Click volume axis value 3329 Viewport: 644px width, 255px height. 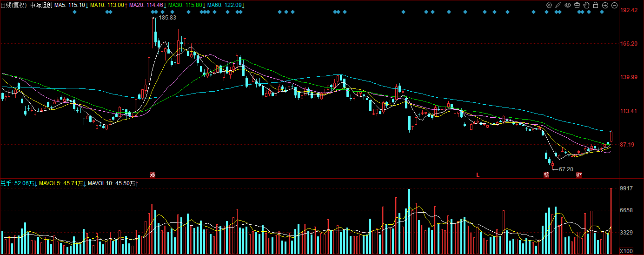[x=626, y=232]
